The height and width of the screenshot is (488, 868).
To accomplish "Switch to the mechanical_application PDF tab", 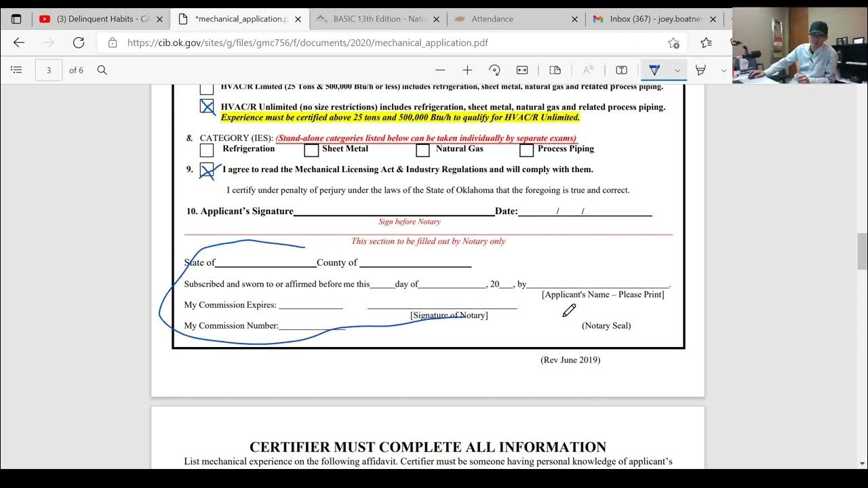I will (x=239, y=19).
